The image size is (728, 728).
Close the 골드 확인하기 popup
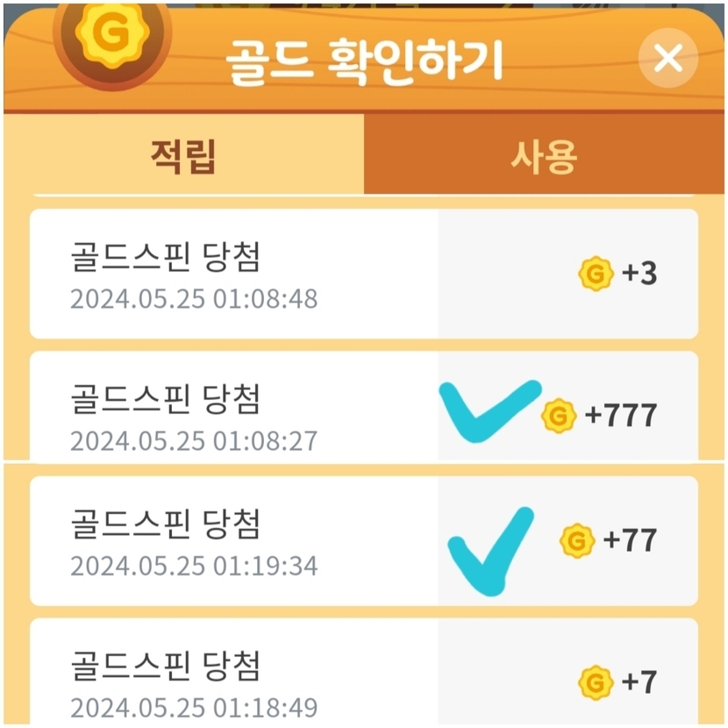(x=668, y=59)
